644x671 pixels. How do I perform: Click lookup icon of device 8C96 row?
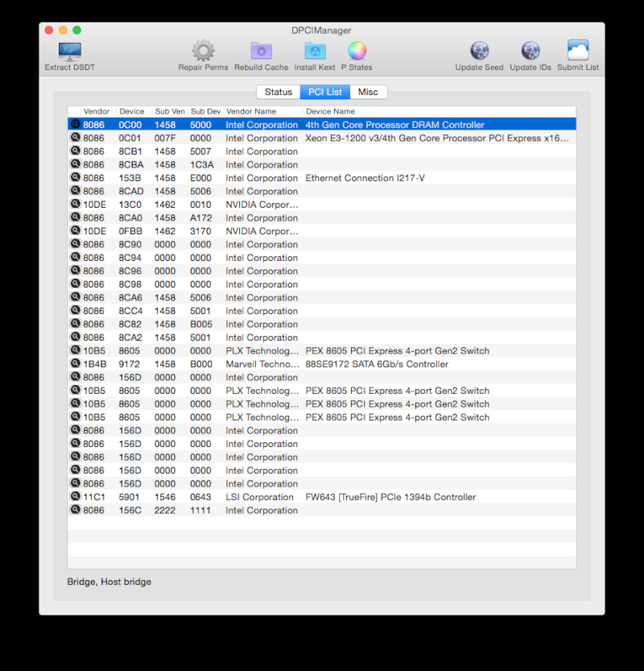tap(75, 270)
